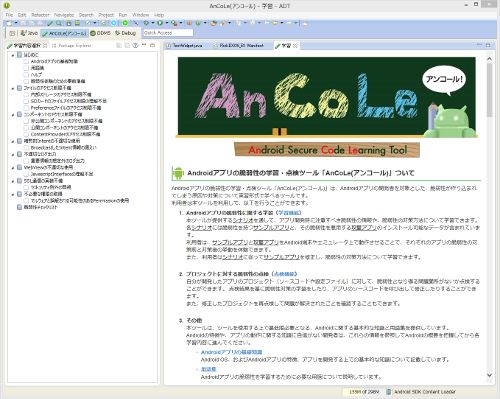
Task: Collapse the 不適切なログ出力 node
Action: point(13,154)
